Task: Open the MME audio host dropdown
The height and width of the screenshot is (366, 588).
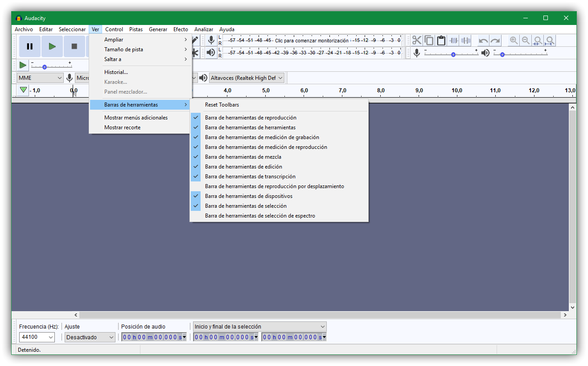Action: 40,78
